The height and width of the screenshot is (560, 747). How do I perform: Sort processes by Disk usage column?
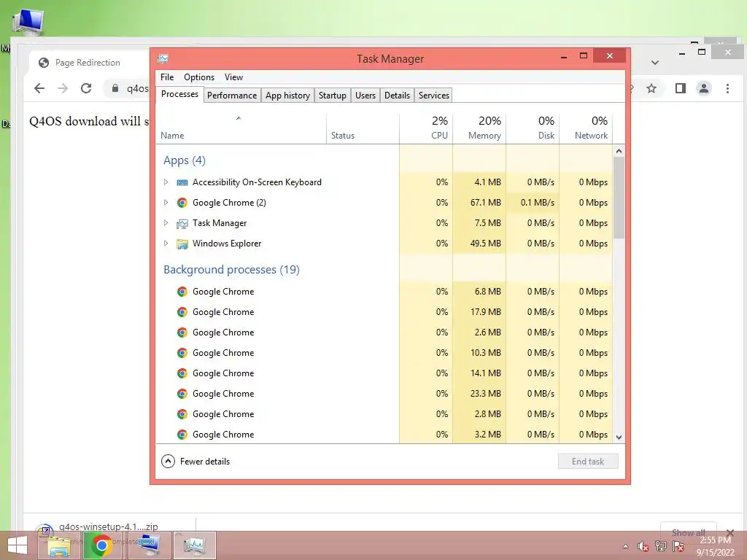[x=533, y=128]
